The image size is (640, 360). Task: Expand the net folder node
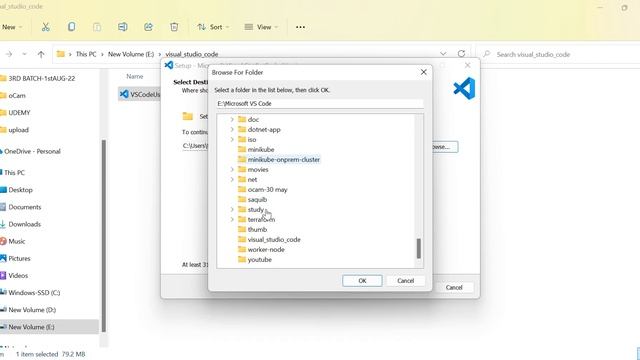pyautogui.click(x=232, y=180)
